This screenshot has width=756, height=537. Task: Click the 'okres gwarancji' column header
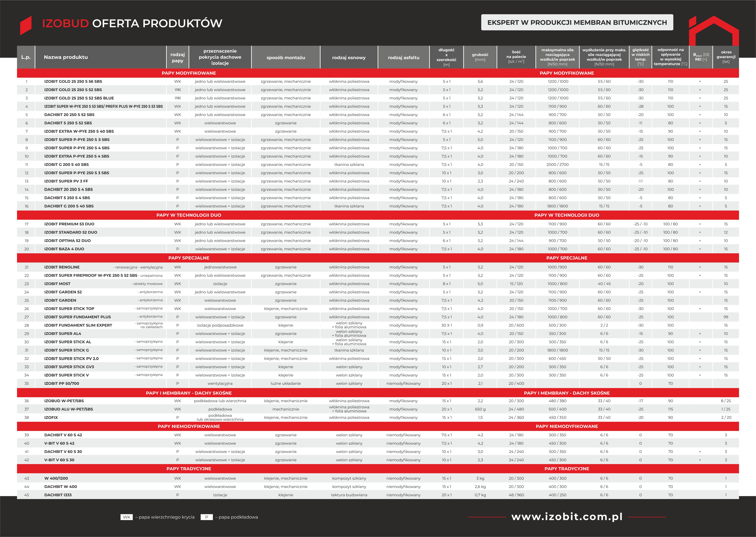pyautogui.click(x=726, y=57)
